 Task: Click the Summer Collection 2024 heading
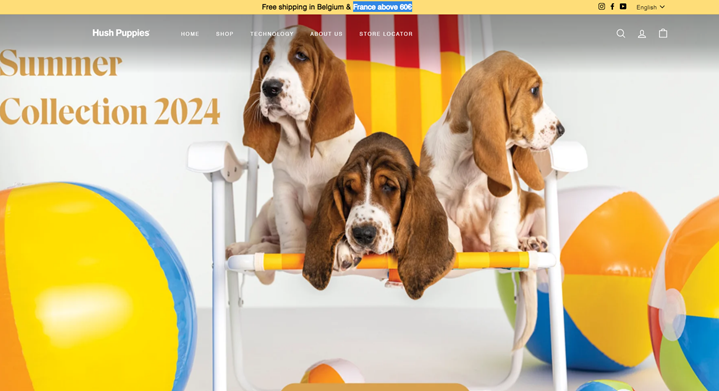tap(110, 87)
